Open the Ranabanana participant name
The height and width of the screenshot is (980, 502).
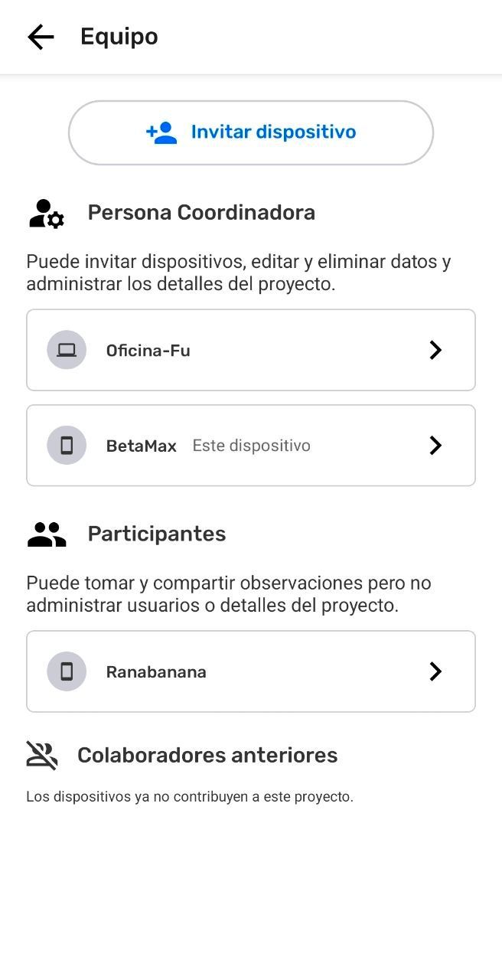click(x=156, y=672)
